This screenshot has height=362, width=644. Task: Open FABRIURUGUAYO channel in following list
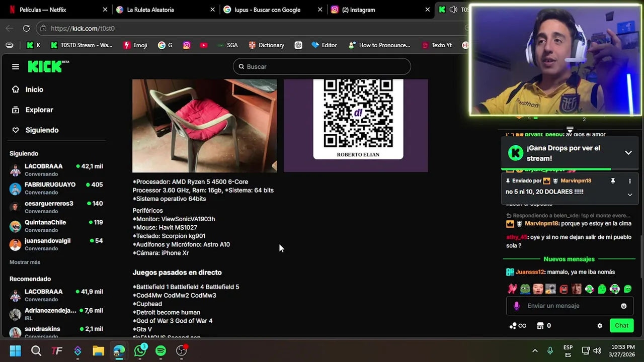pos(56,189)
